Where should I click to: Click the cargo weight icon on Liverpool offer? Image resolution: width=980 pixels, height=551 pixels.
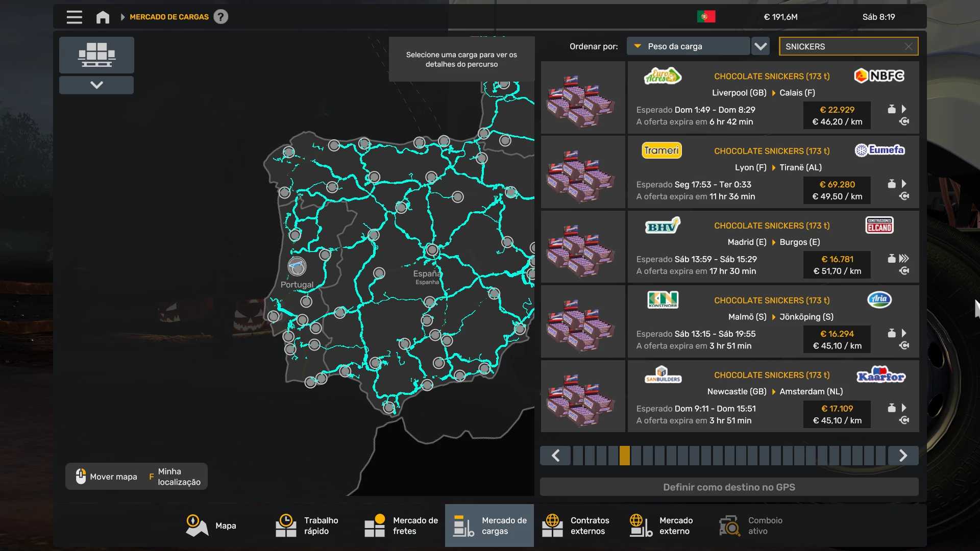click(891, 109)
